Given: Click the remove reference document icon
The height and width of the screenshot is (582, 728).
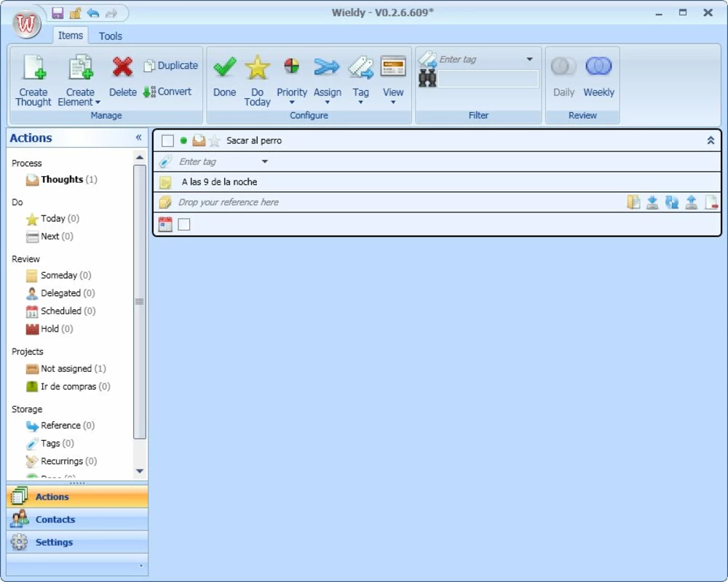Looking at the screenshot, I should coord(711,202).
